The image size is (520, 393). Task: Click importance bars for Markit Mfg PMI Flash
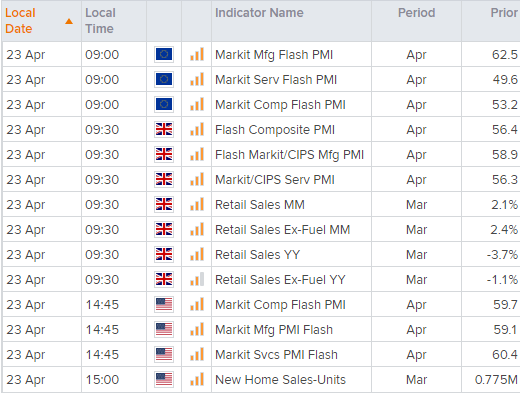[x=197, y=329]
